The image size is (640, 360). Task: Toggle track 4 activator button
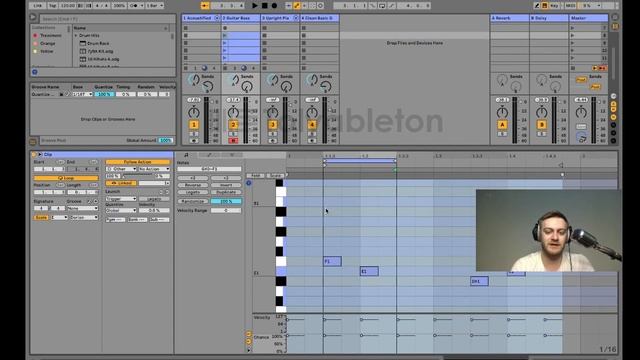[312, 125]
